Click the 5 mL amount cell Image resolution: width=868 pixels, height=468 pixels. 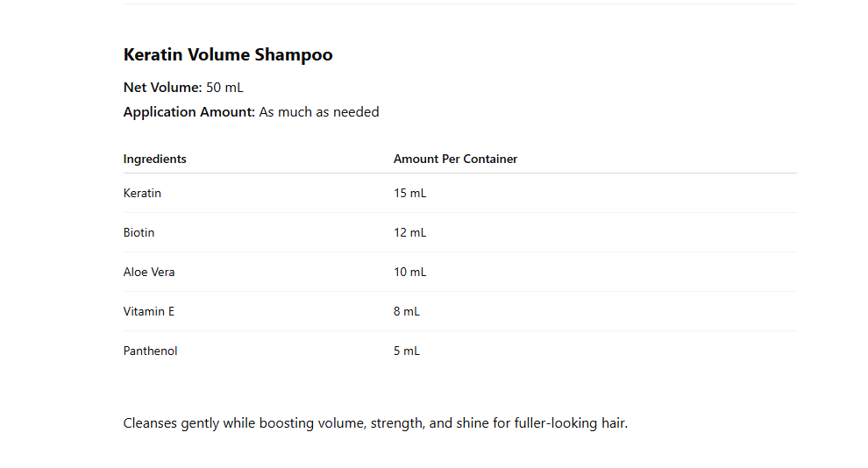(407, 351)
